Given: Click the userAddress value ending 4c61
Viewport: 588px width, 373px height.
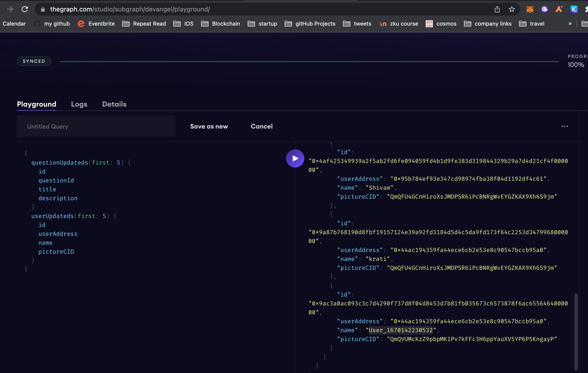Looking at the screenshot, I should tap(468, 179).
